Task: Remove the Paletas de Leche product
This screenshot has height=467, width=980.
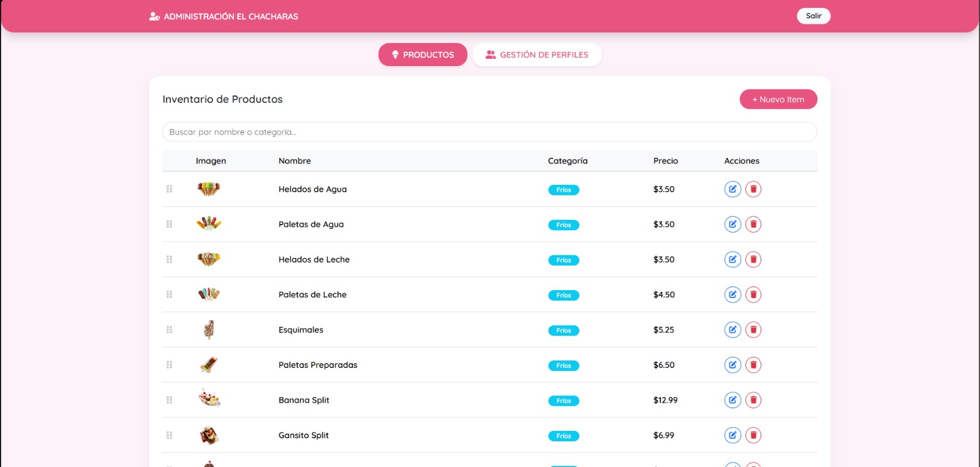Action: (753, 295)
